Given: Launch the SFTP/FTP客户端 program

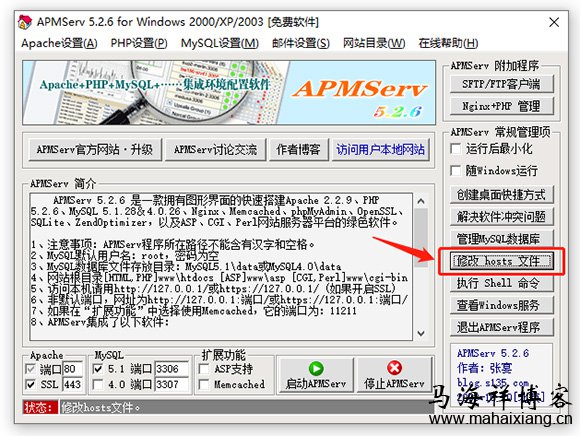Looking at the screenshot, I should [x=502, y=84].
